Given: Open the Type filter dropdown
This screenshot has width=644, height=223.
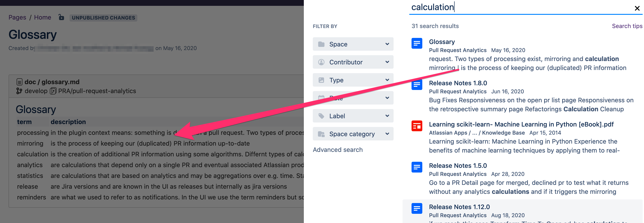Looking at the screenshot, I should tap(353, 80).
